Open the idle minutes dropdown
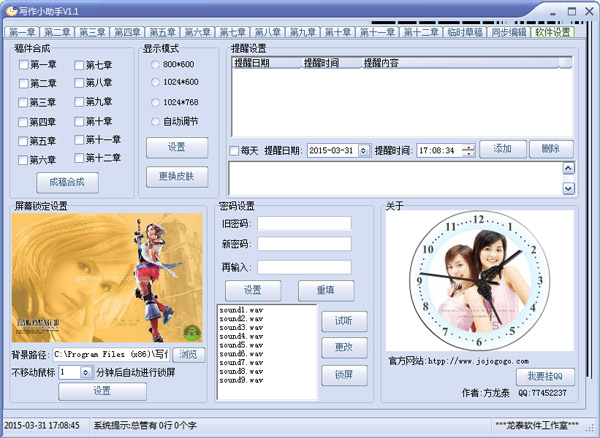600x438 pixels. point(86,372)
